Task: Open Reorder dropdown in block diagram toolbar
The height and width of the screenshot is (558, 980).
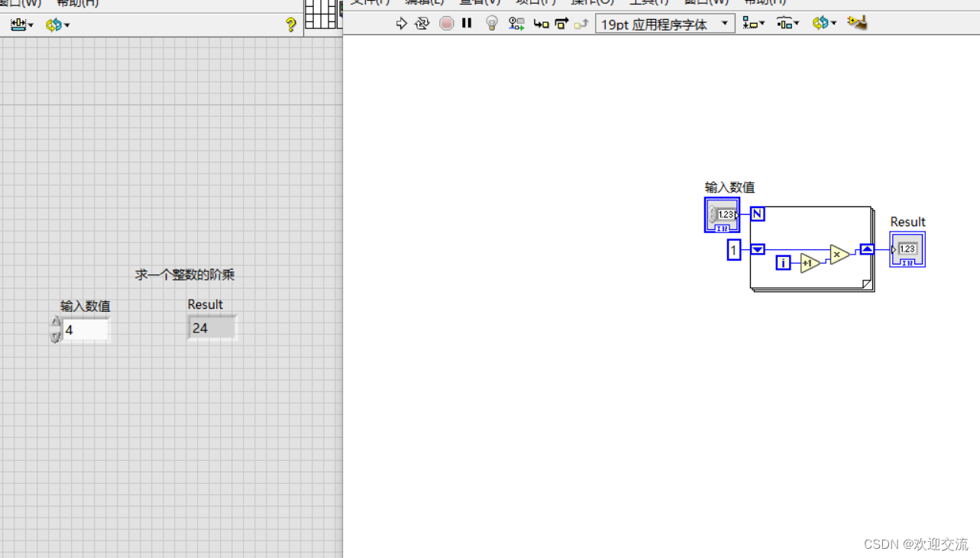Action: [x=824, y=24]
